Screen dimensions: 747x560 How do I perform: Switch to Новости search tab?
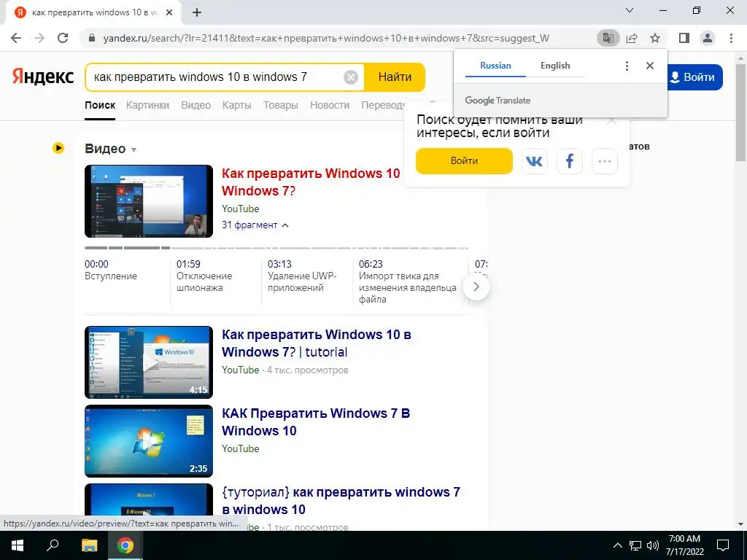pos(330,105)
